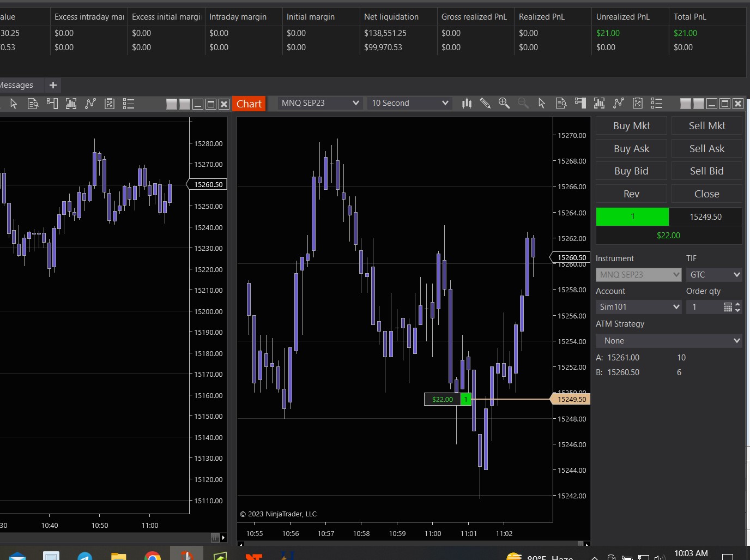The image size is (750, 560).
Task: Expand the ATM Strategy None dropdown
Action: 669,341
